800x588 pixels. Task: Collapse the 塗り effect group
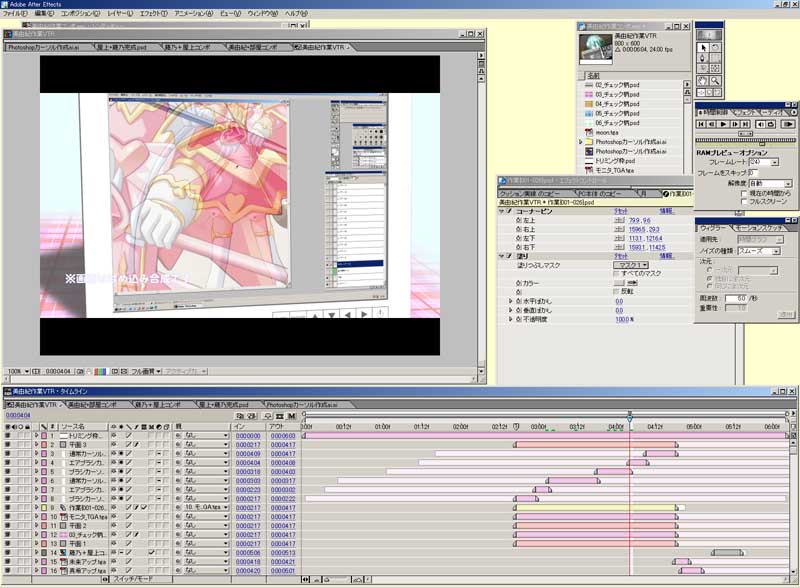point(502,256)
